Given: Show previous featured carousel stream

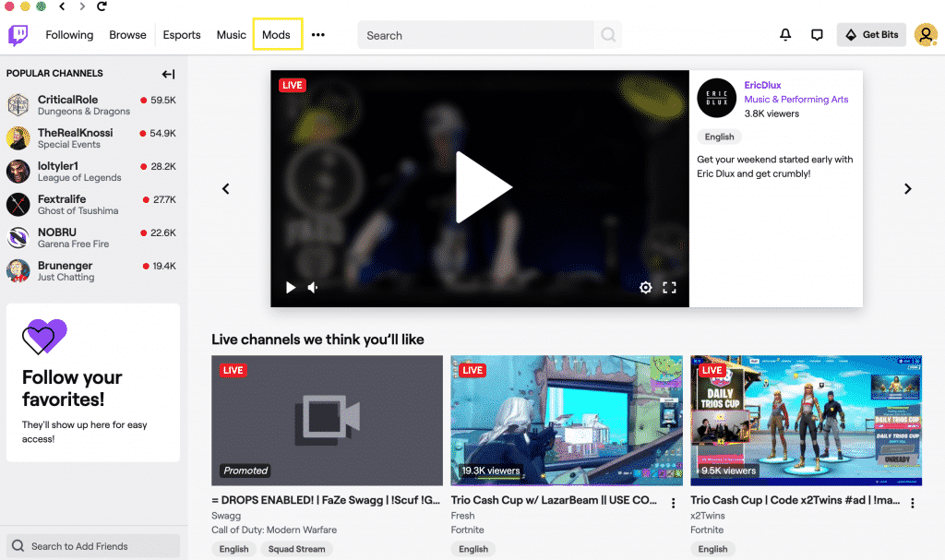Looking at the screenshot, I should tap(225, 189).
